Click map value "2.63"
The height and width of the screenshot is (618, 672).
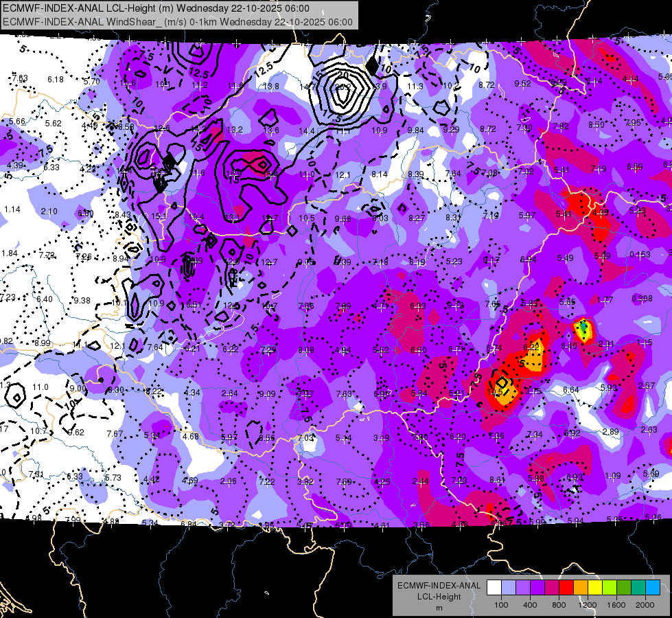[649, 429]
